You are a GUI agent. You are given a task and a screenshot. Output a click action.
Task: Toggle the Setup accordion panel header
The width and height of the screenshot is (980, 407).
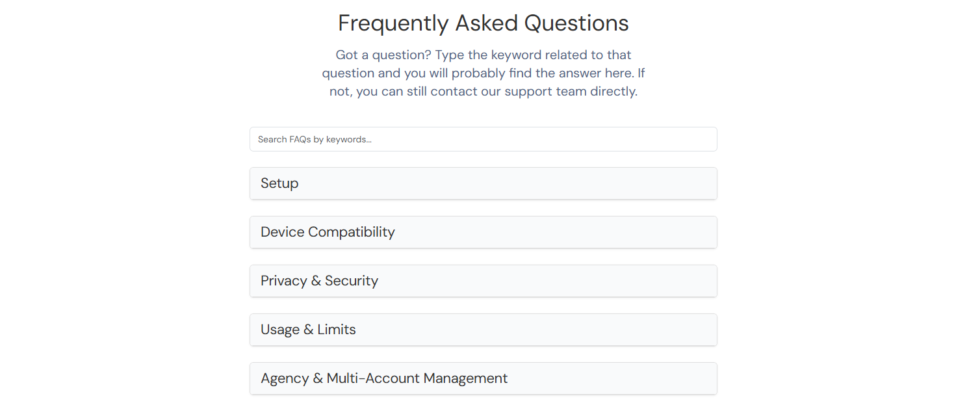[483, 183]
